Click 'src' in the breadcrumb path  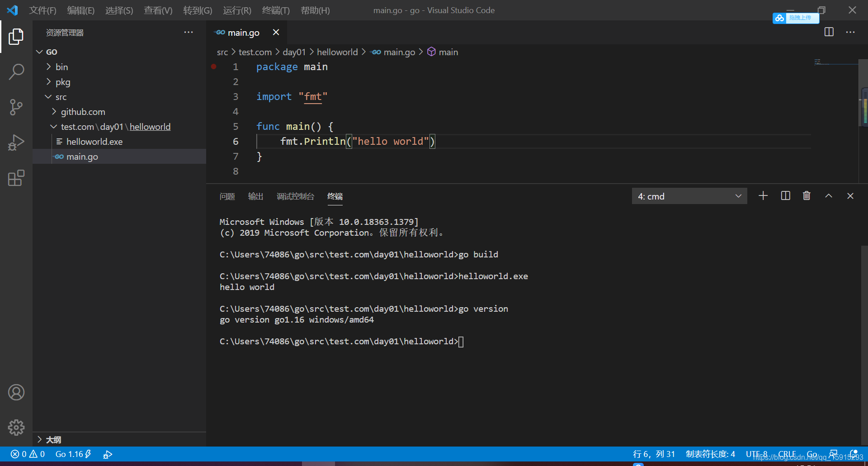click(x=222, y=52)
